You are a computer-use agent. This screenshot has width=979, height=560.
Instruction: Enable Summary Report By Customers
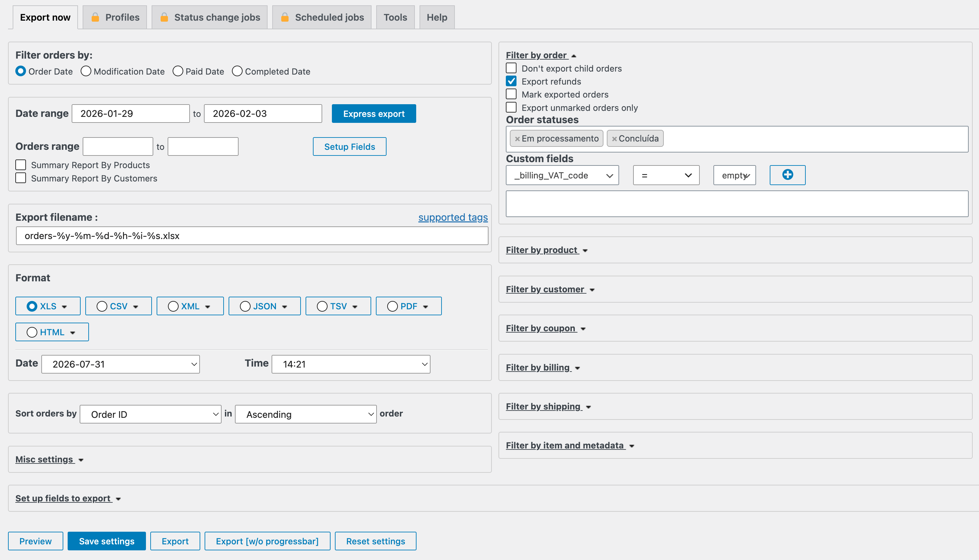(x=21, y=178)
